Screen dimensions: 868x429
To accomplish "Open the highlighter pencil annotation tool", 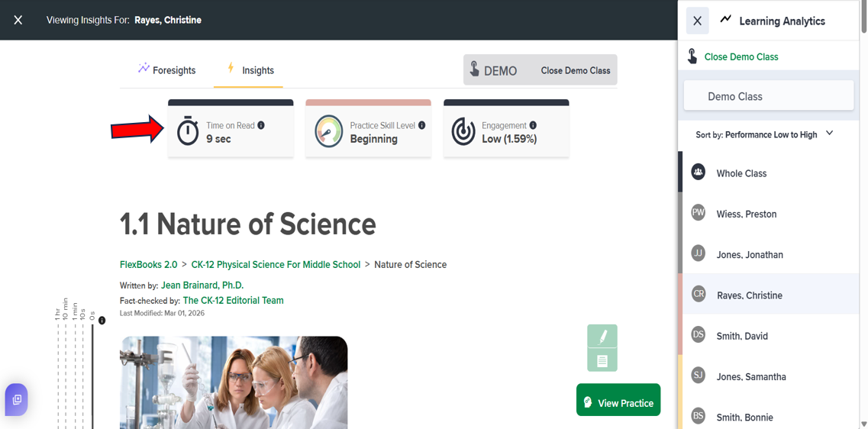I will tap(602, 336).
